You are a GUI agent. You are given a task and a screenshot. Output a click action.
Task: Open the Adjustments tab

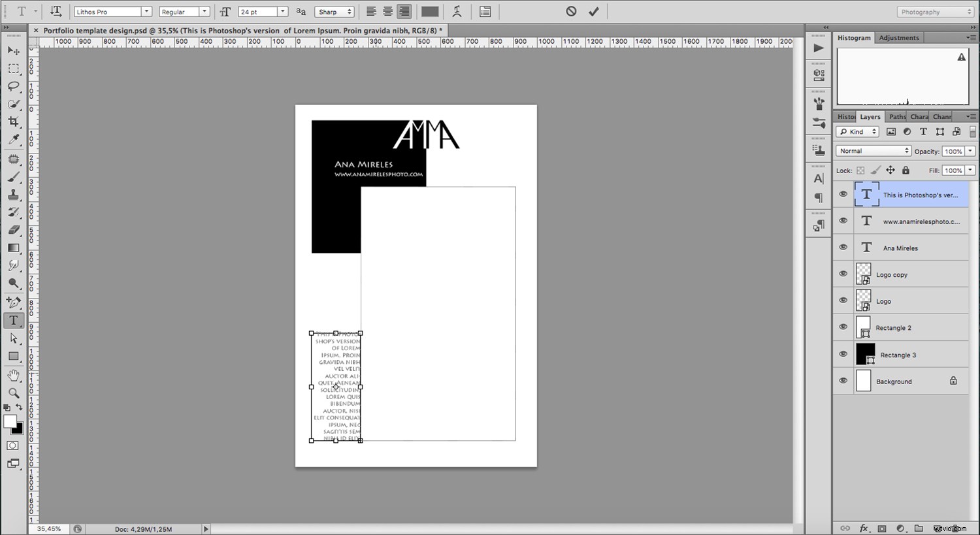[899, 37]
